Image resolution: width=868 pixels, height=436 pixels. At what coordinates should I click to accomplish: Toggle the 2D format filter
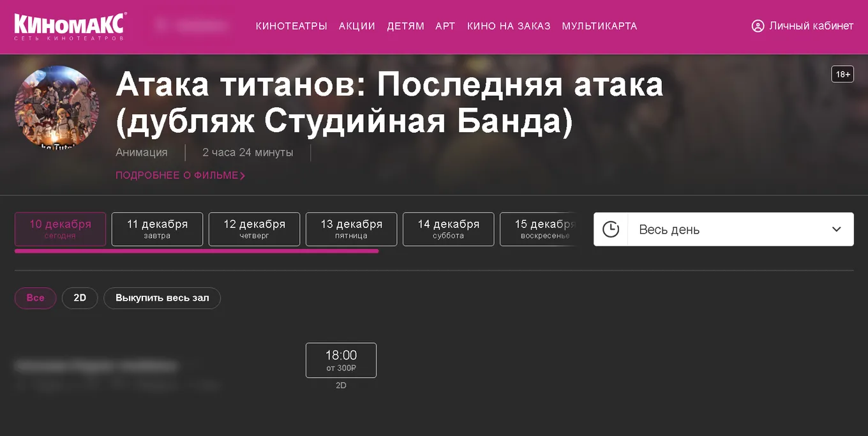pos(80,298)
